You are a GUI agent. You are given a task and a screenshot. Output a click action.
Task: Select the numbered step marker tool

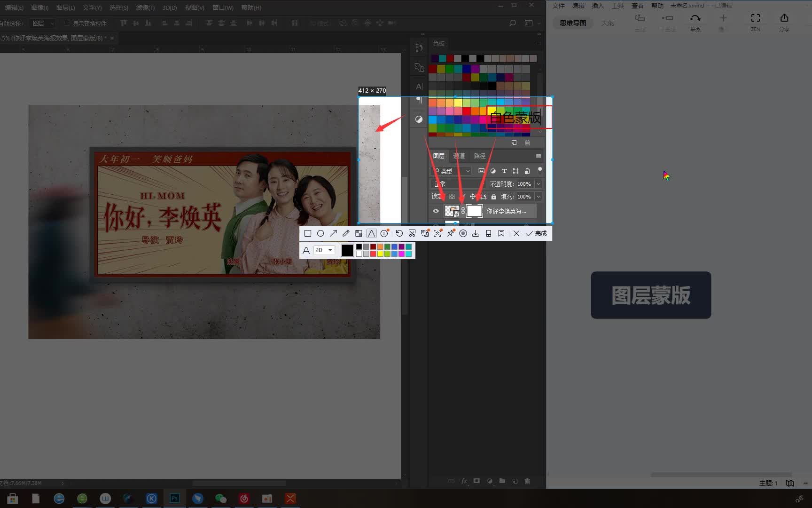(x=384, y=233)
